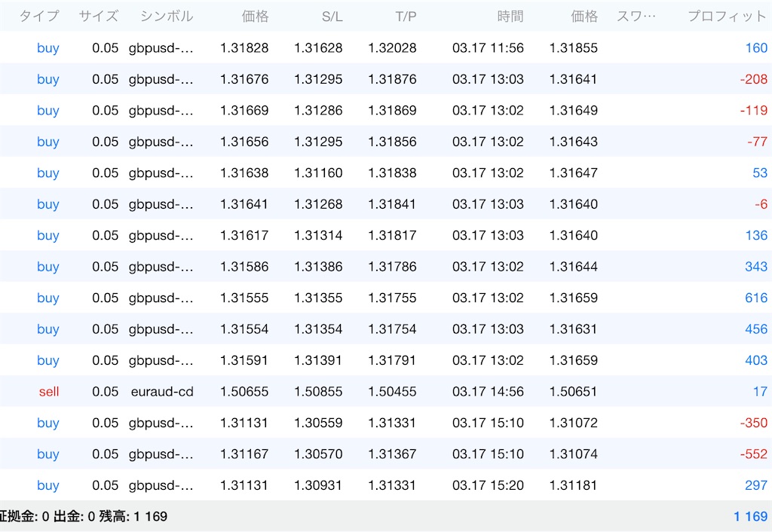The height and width of the screenshot is (532, 772).
Task: Click the close price 1.31855
Action: [x=574, y=47]
